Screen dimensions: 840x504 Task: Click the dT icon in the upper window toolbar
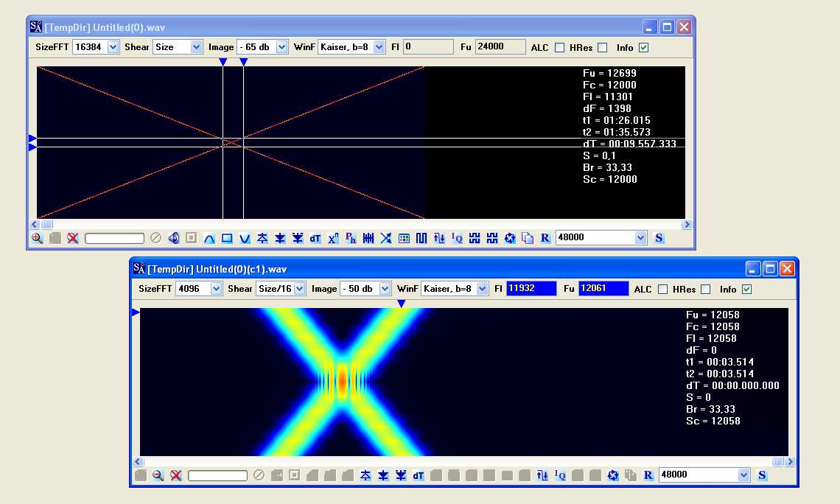pyautogui.click(x=315, y=238)
